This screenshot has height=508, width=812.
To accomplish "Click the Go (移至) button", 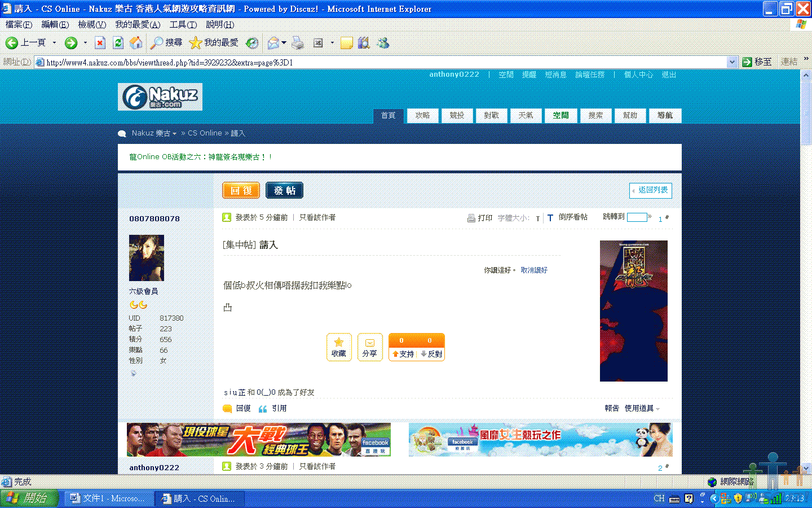I will 757,62.
